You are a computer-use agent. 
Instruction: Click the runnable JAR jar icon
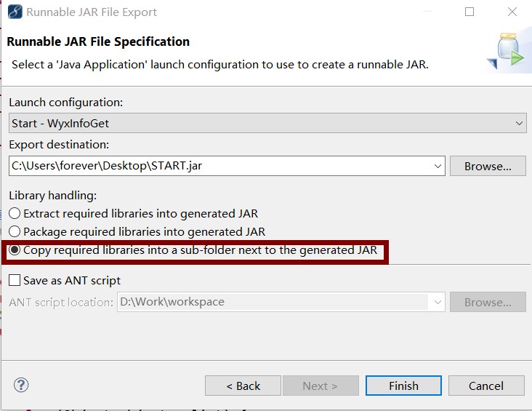pos(507,51)
